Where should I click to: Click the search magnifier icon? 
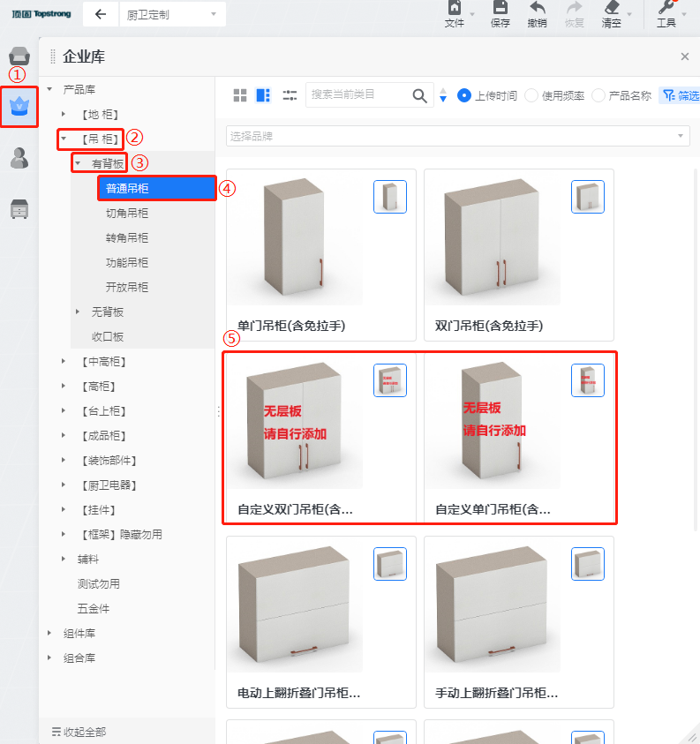tap(419, 96)
